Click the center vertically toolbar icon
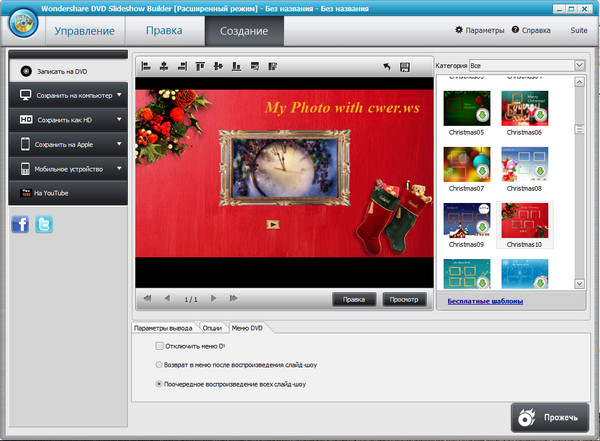The width and height of the screenshot is (600, 441). tap(218, 66)
